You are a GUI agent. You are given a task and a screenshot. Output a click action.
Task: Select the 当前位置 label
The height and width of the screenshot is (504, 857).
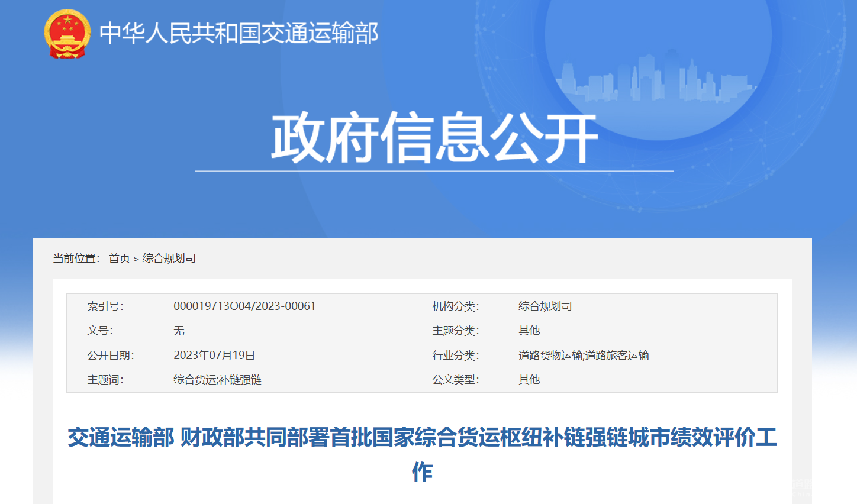point(76,259)
